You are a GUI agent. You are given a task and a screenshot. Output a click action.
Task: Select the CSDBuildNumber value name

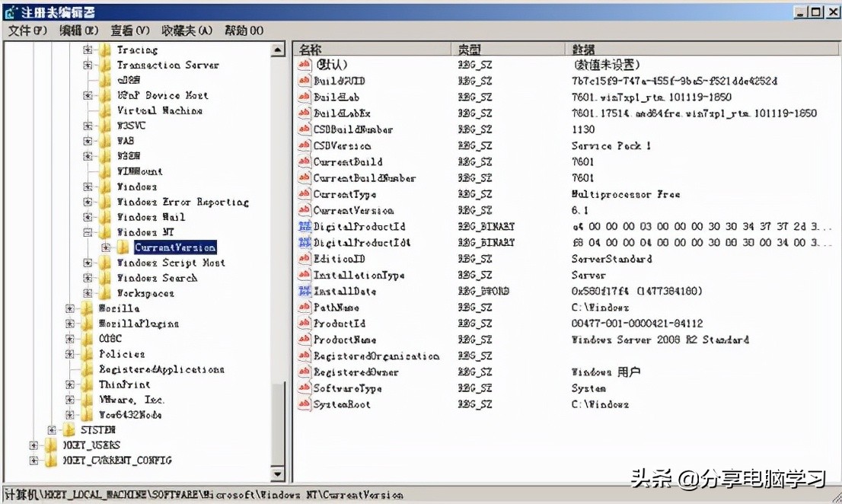pos(352,129)
